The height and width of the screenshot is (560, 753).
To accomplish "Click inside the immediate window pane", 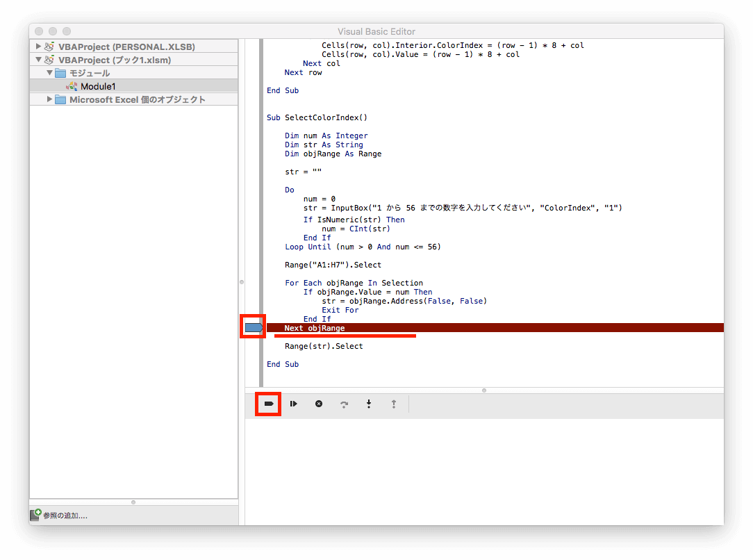I will click(484, 472).
